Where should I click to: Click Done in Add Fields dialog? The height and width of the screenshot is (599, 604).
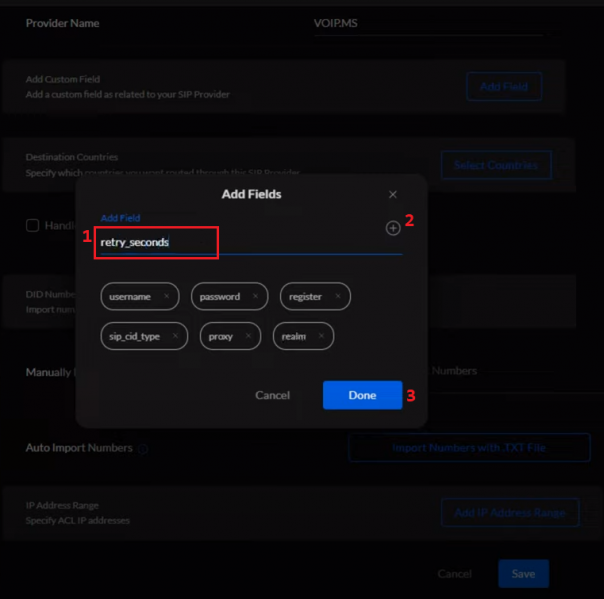(362, 395)
